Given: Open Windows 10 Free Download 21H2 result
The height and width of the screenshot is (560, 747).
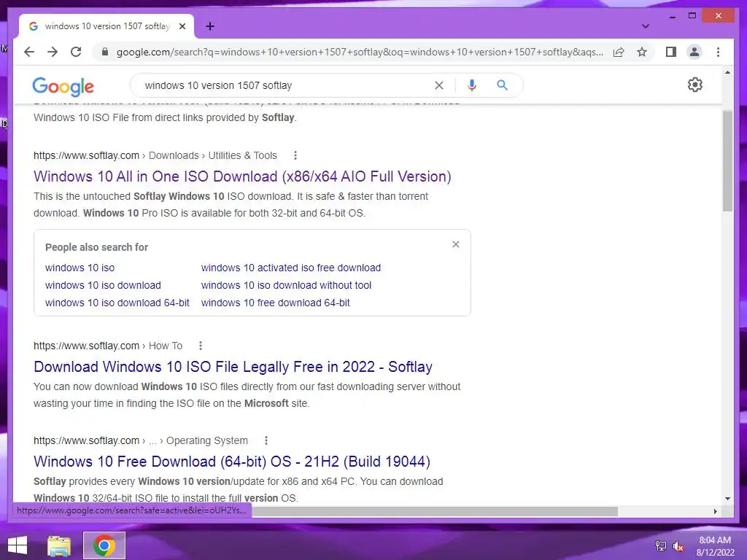Looking at the screenshot, I should pos(232,462).
